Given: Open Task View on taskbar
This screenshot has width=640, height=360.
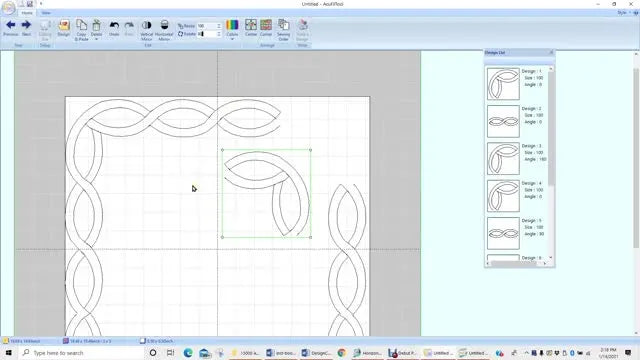Looking at the screenshot, I should tap(170, 353).
